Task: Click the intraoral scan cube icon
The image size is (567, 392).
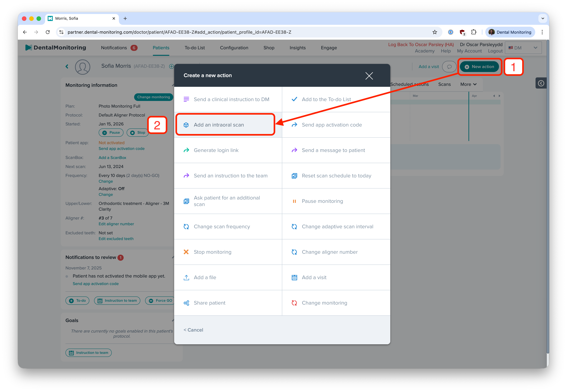Action: pyautogui.click(x=186, y=125)
